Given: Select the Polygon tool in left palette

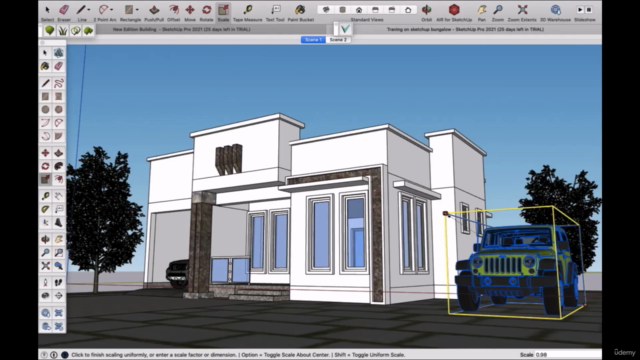Looking at the screenshot, I should click(x=59, y=109).
